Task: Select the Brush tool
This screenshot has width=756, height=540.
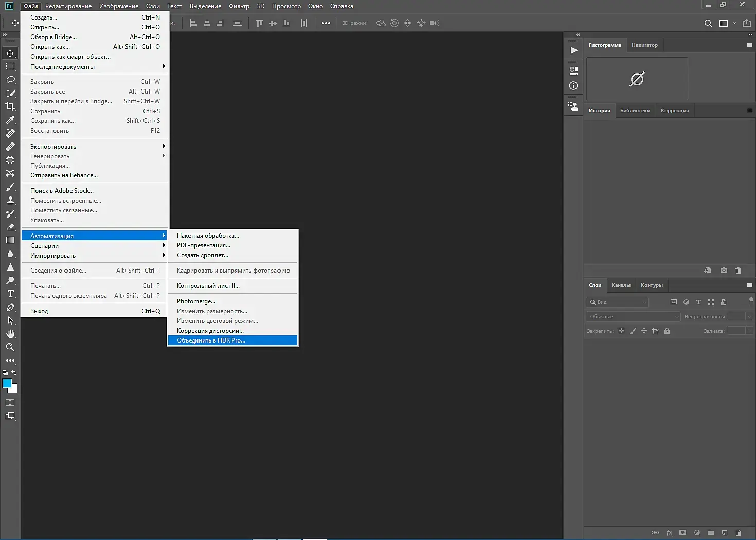Action: (10, 187)
